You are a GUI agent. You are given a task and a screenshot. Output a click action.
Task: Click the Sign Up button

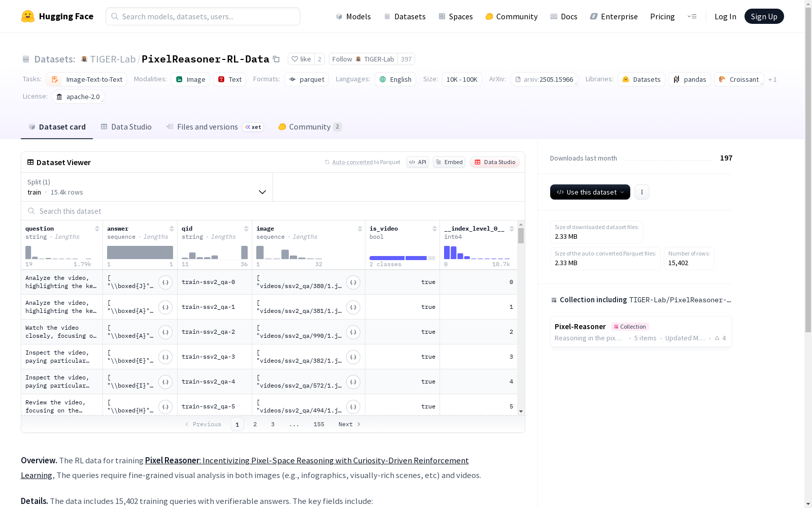764,16
